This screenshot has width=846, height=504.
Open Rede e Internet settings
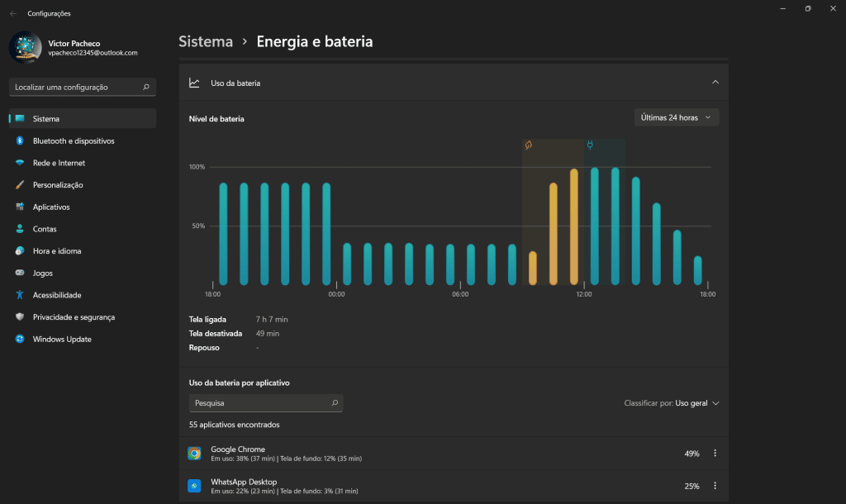click(59, 163)
